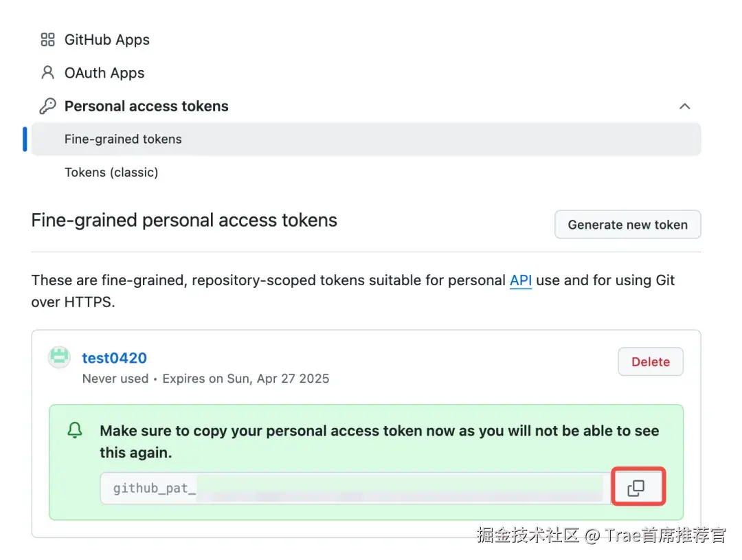
Task: Click the green bell notification icon
Action: pyautogui.click(x=75, y=430)
